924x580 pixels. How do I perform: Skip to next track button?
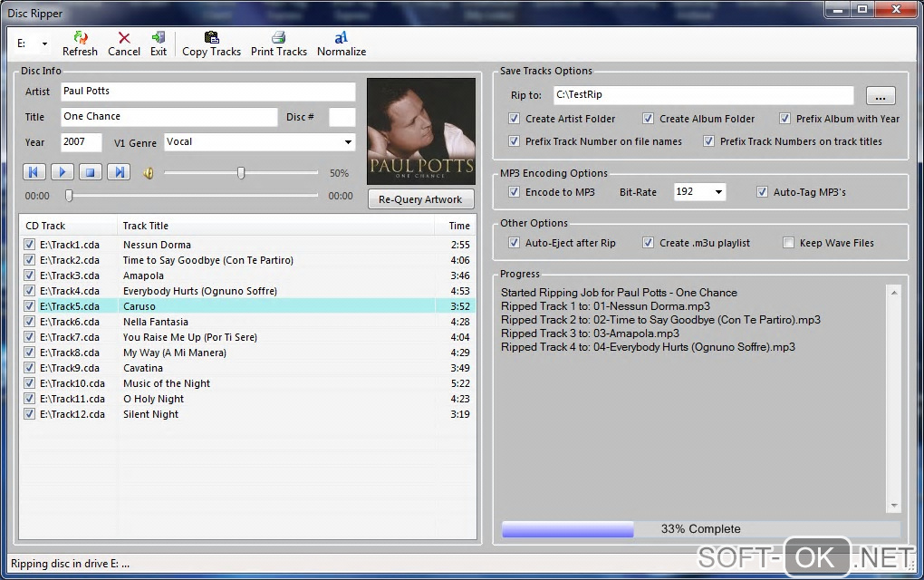[119, 172]
